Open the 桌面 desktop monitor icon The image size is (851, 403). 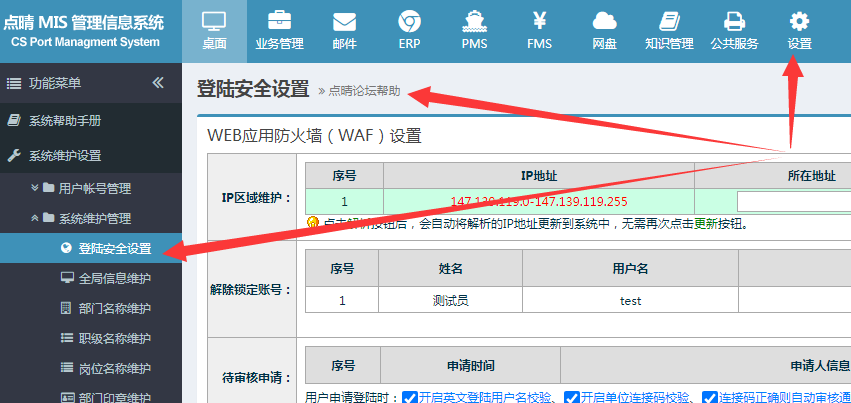[x=214, y=21]
